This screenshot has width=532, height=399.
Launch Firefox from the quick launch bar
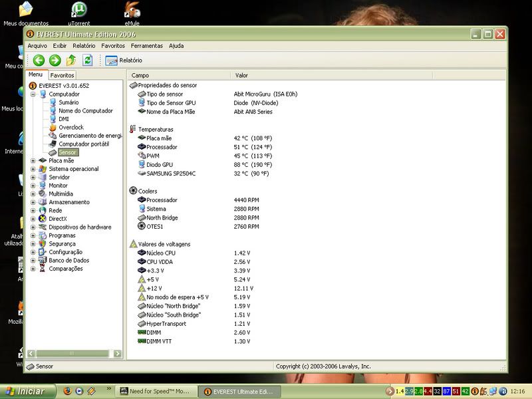[68, 391]
